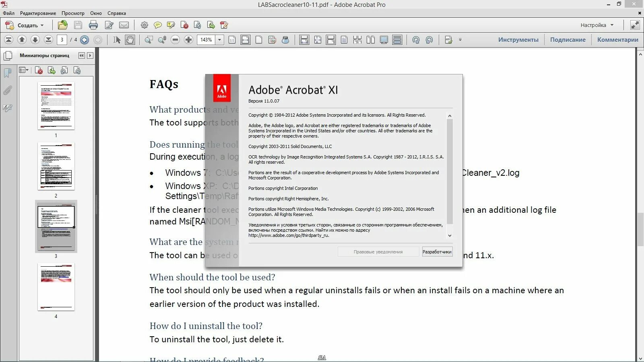Click the page number input field
Image resolution: width=644 pixels, height=362 pixels.
[62, 39]
